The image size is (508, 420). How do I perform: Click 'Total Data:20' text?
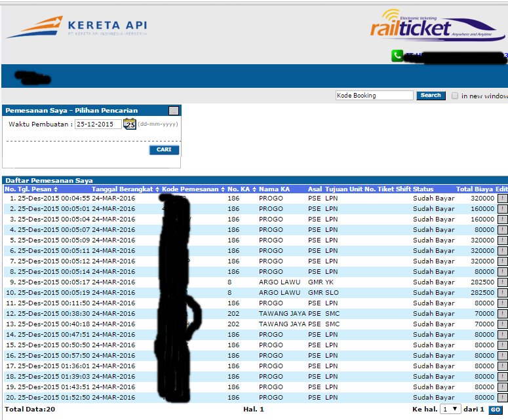tap(30, 410)
